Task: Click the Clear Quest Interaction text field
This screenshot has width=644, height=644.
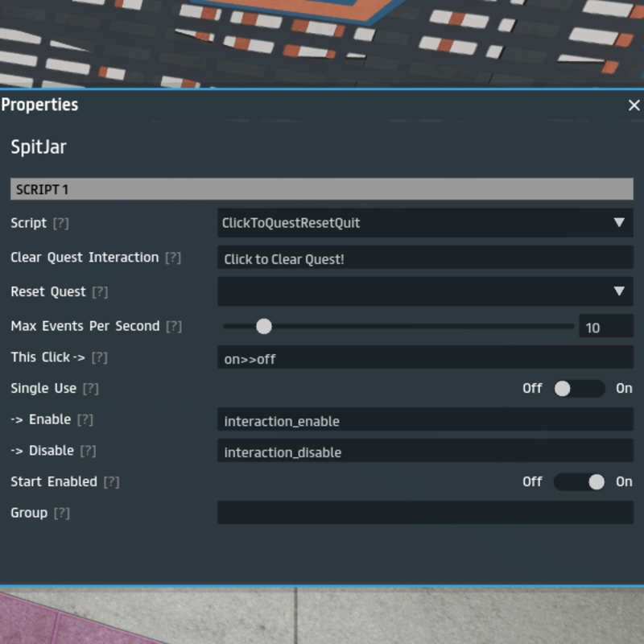Action: tap(425, 258)
